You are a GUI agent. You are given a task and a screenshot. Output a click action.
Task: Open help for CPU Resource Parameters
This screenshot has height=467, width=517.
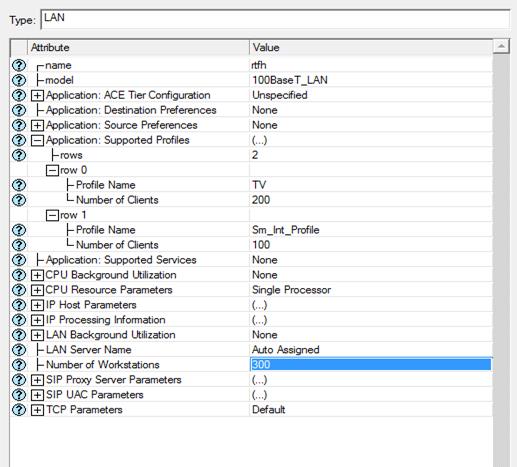tap(19, 290)
